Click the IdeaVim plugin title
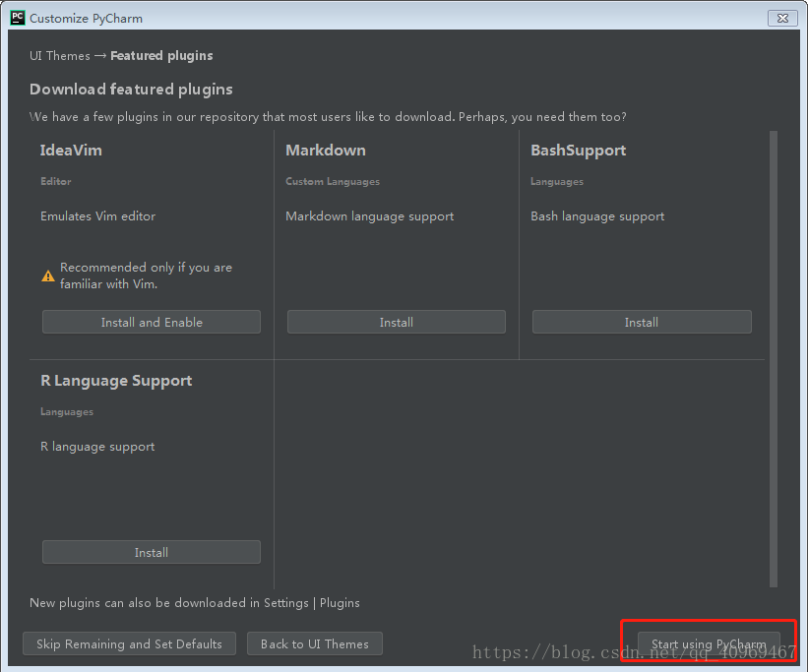Screen dimensions: 808x672 click(x=71, y=150)
